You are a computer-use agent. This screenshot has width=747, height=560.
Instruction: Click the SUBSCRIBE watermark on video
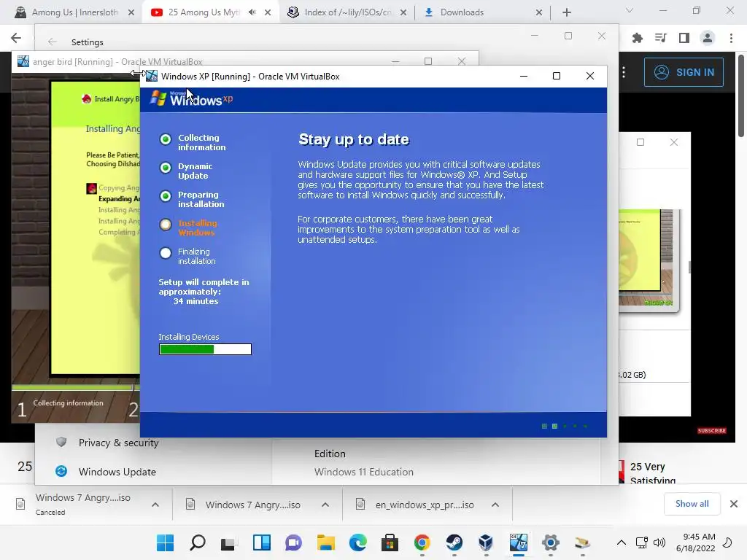click(712, 430)
